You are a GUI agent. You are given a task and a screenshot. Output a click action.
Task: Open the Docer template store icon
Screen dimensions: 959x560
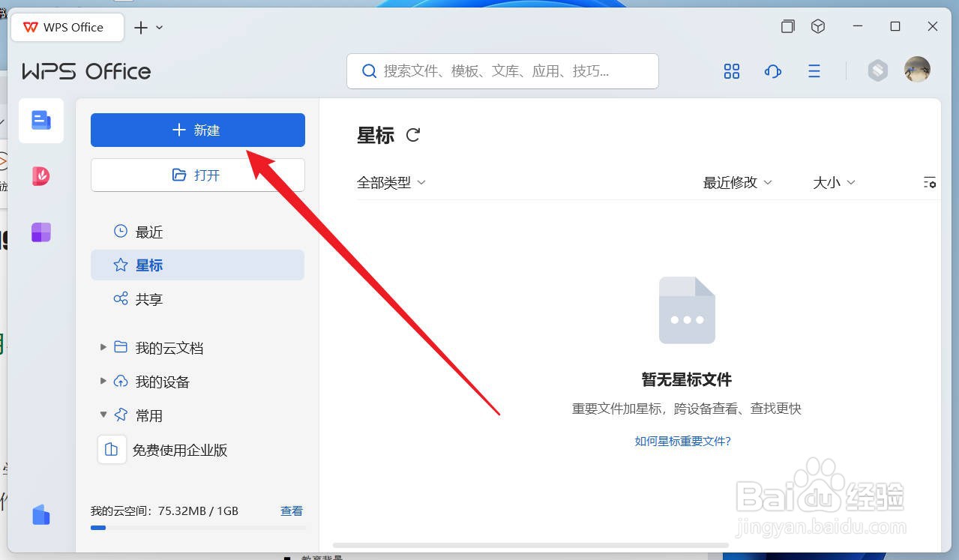(x=41, y=176)
